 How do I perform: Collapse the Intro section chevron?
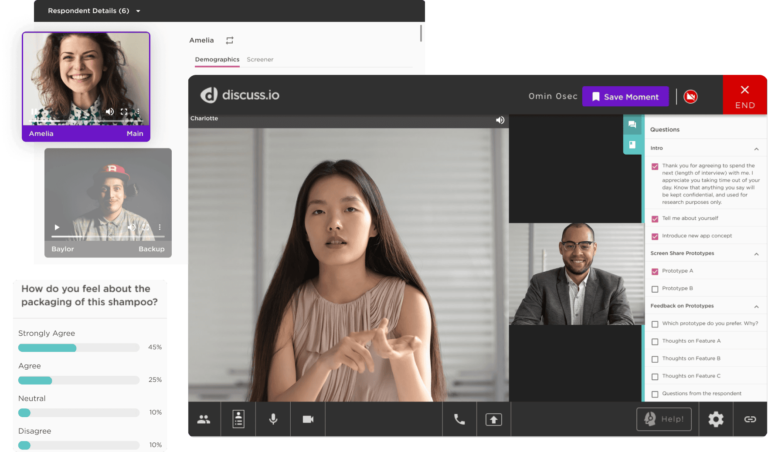756,148
